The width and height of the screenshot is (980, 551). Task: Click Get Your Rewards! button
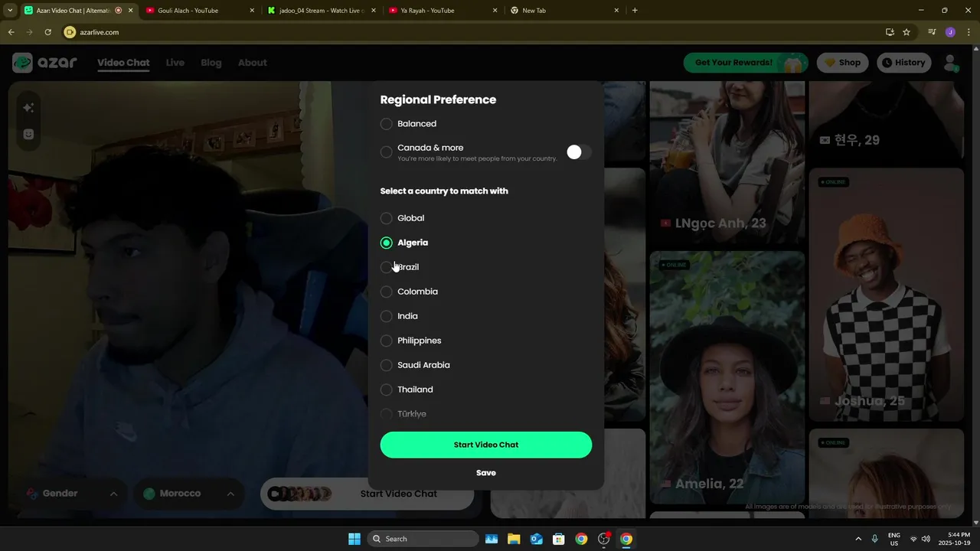[x=746, y=63]
